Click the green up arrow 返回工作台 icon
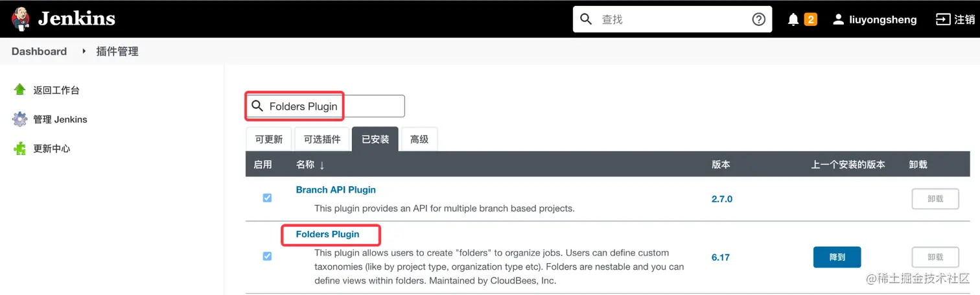 19,89
